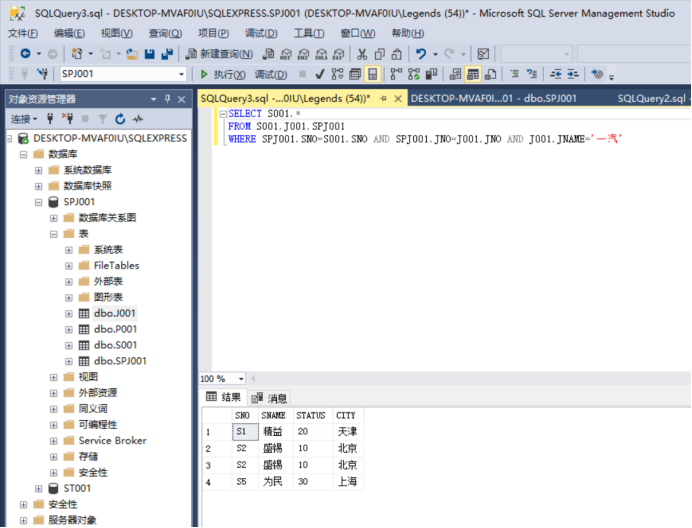Select the Service Broker folder
Screen dimensions: 692x528
[113, 441]
